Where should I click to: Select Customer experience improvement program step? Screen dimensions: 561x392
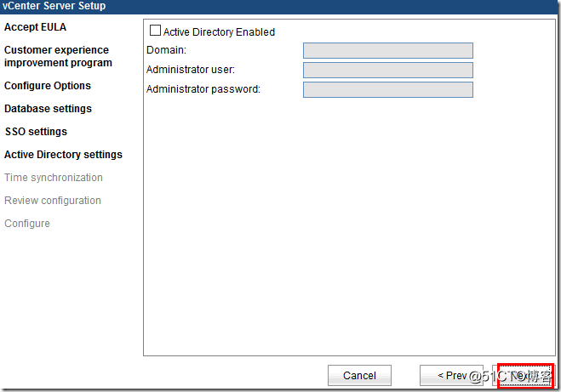58,56
